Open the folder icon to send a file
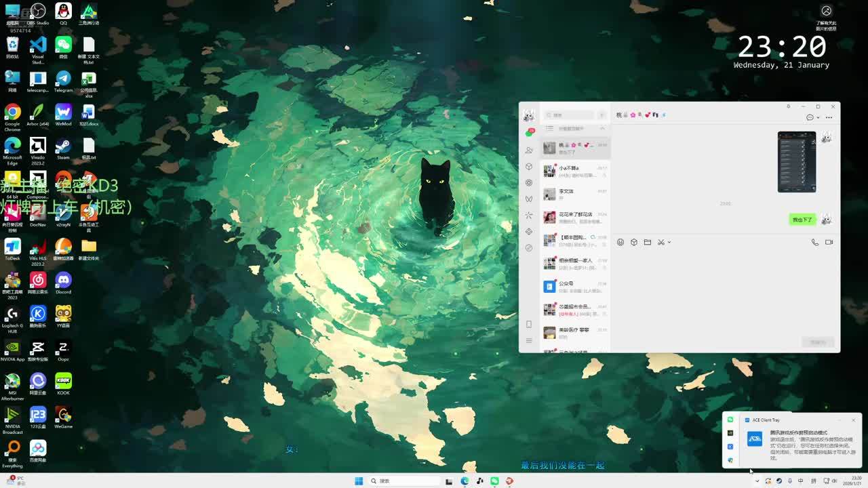868x488 pixels. 648,242
